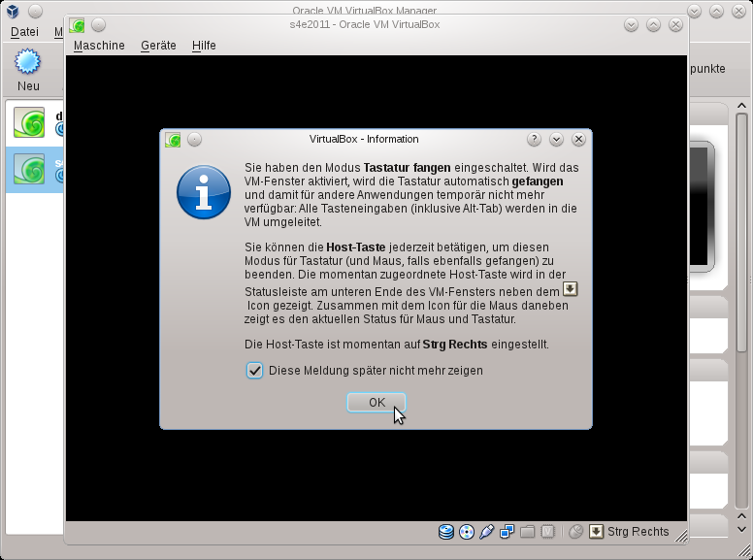This screenshot has height=560, width=753.
Task: Open the Hilfe menu in VM window
Action: point(204,46)
